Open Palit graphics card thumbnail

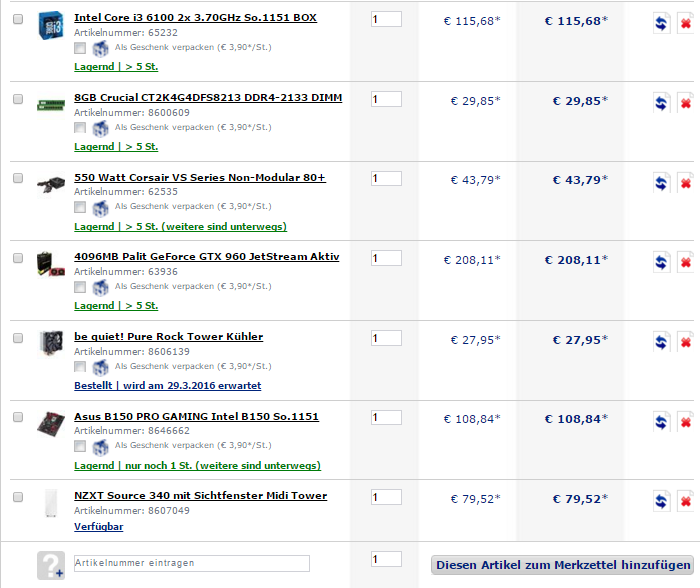[x=50, y=264]
